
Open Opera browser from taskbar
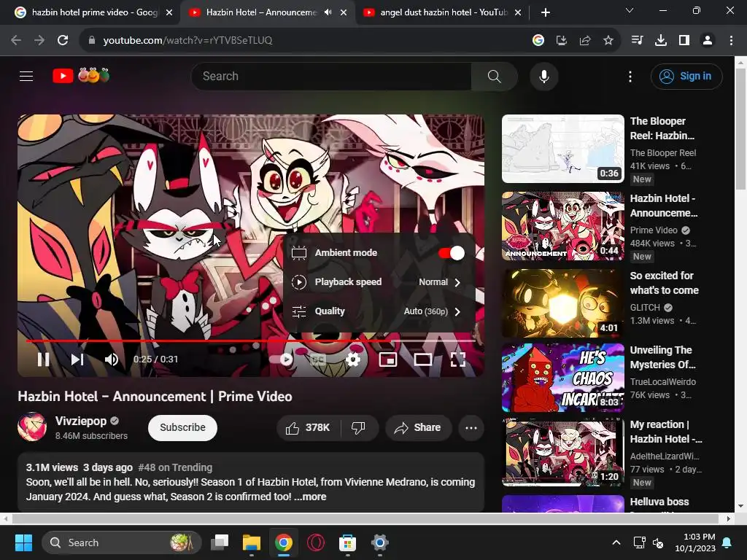point(315,542)
